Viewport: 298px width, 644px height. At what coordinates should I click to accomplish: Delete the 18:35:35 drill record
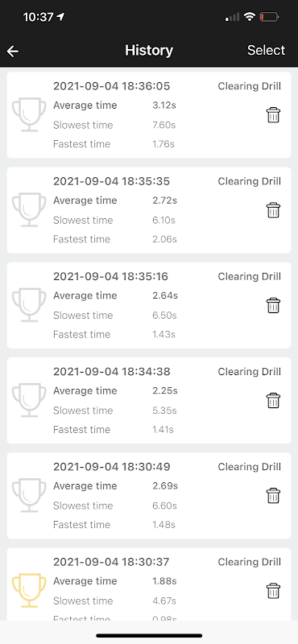pos(273,210)
